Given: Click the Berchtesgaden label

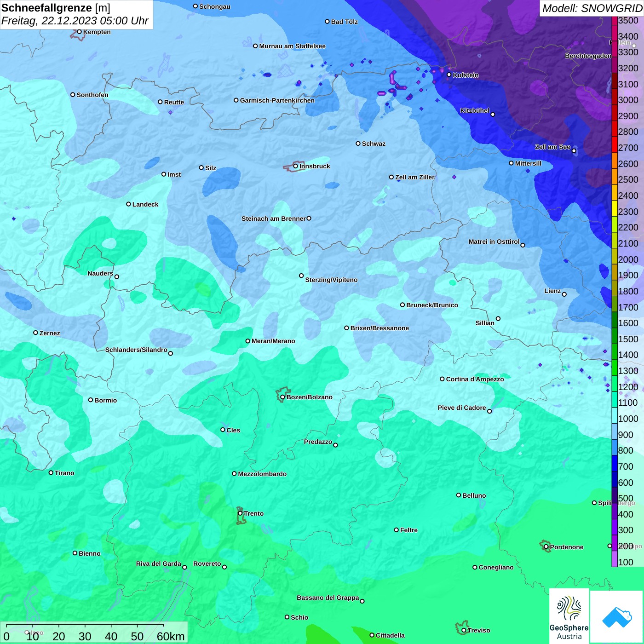Looking at the screenshot, I should (x=588, y=56).
